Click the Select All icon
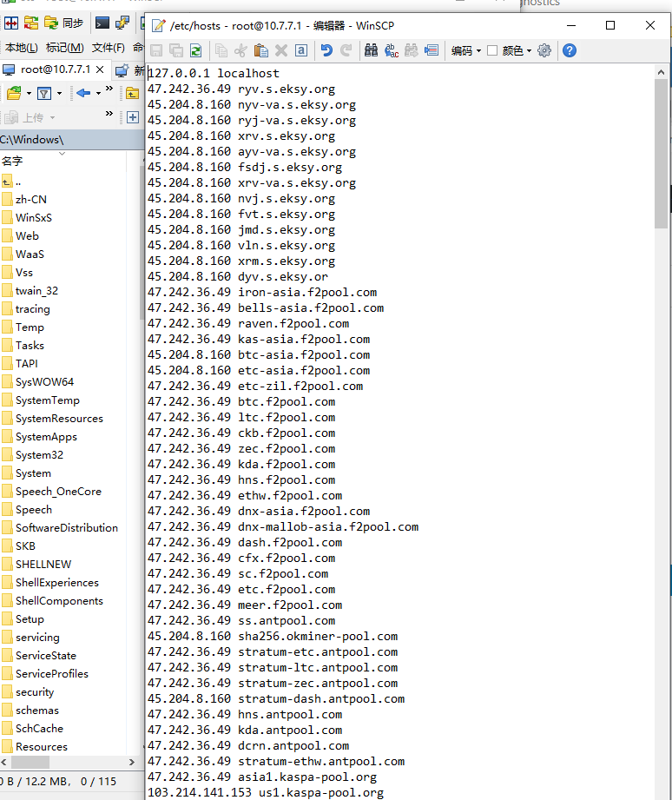672x800 pixels. pyautogui.click(x=300, y=50)
